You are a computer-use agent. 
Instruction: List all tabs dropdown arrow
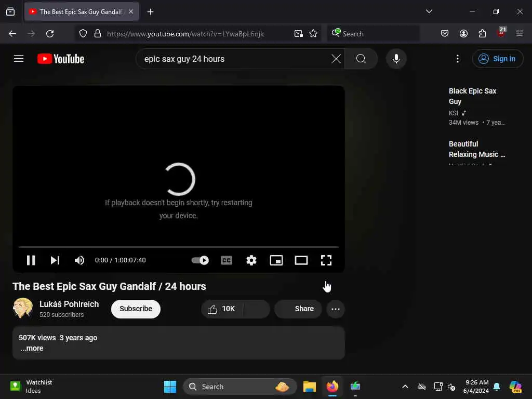point(429,11)
